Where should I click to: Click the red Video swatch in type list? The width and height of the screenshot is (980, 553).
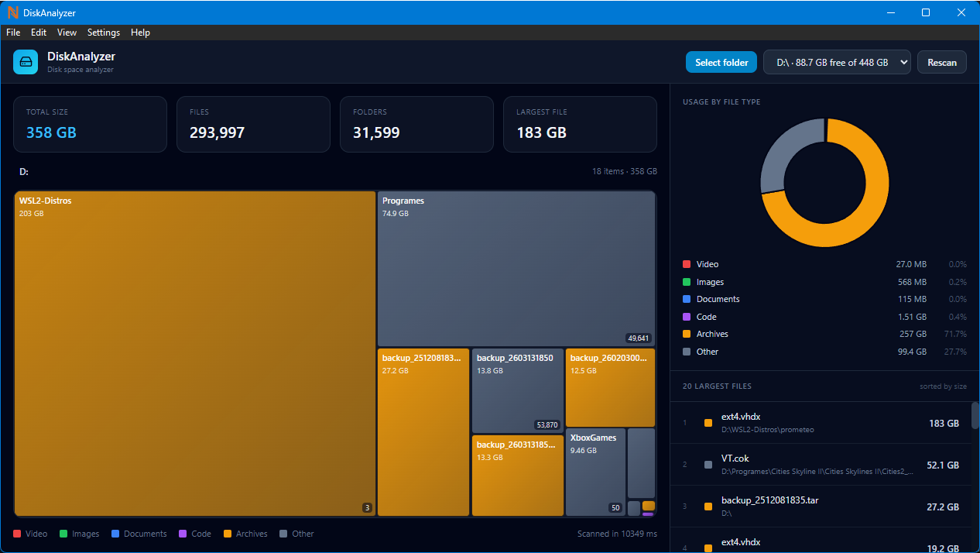(687, 264)
